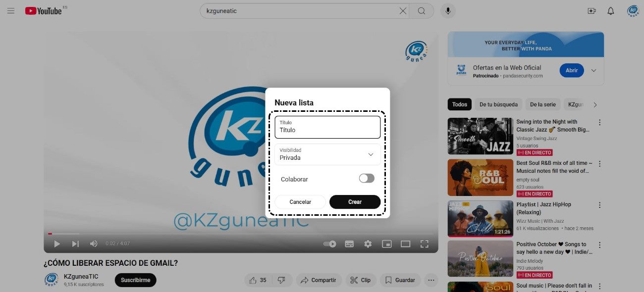Image resolution: width=644 pixels, height=292 pixels.
Task: Select the Todos filter chip
Action: 459,104
